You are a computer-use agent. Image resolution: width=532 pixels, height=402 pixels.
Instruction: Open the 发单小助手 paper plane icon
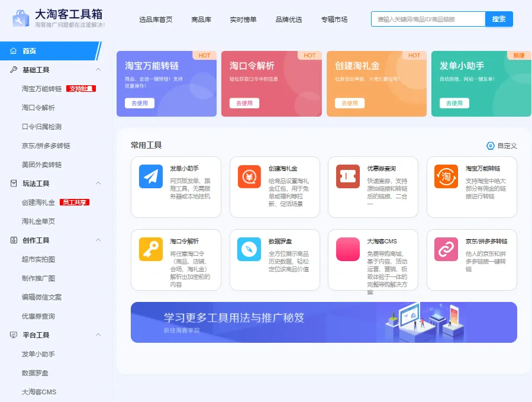tap(151, 176)
